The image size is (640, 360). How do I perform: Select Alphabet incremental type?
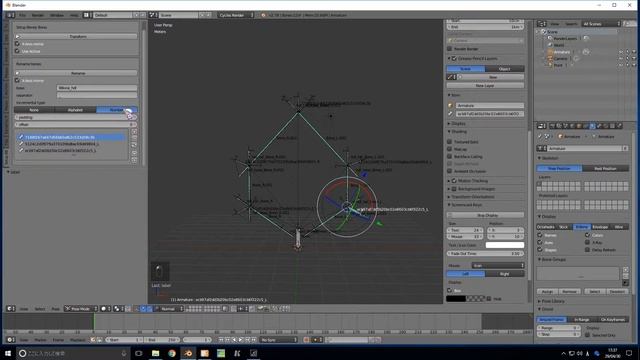click(75, 110)
